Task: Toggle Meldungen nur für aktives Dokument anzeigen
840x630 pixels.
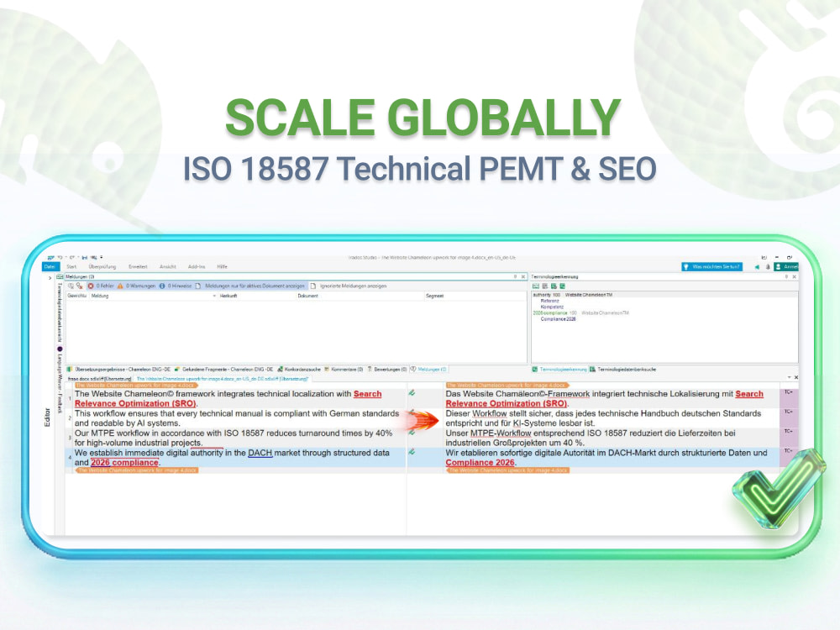Action: pyautogui.click(x=249, y=286)
